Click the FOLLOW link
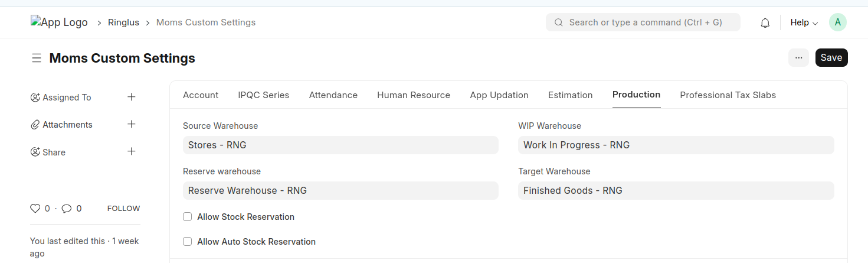This screenshot has height=263, width=868. click(123, 209)
